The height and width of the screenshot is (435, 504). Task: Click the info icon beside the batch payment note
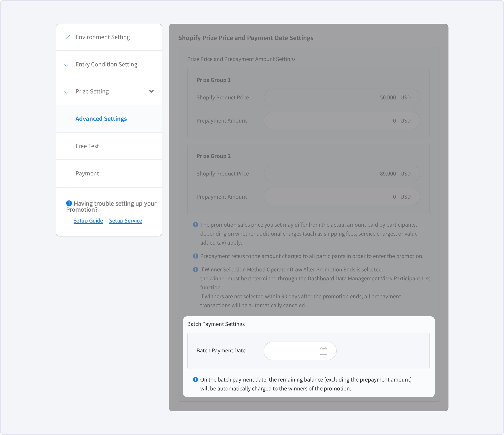(195, 379)
